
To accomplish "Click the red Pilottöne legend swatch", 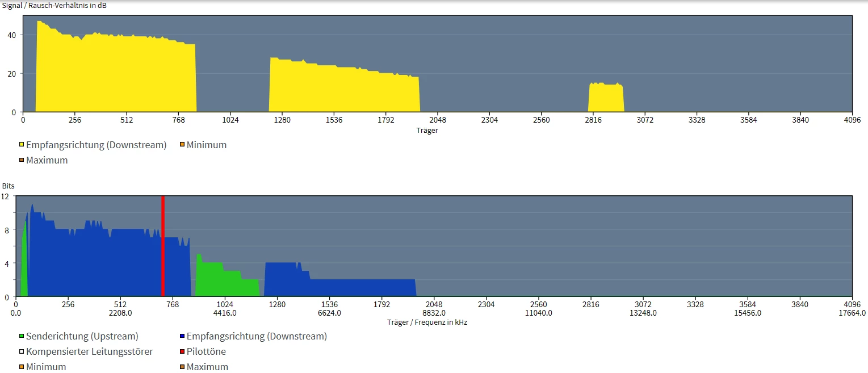I will pyautogui.click(x=182, y=351).
